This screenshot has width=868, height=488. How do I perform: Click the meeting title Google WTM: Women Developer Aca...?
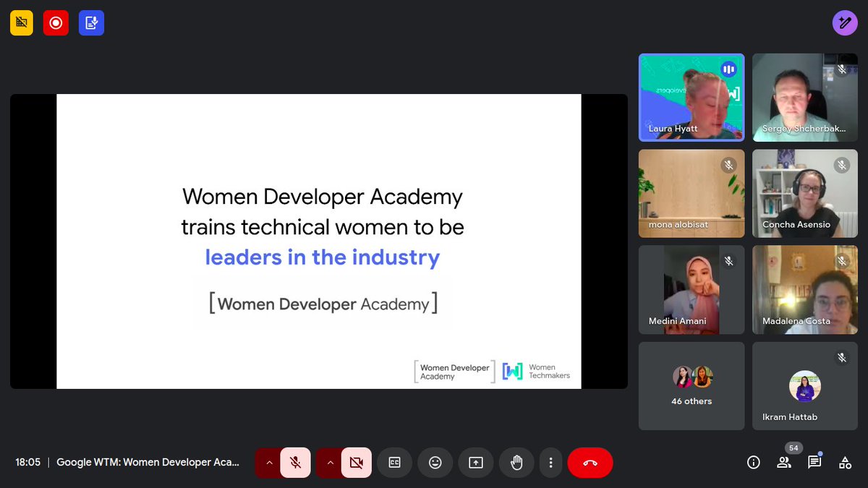coord(148,462)
